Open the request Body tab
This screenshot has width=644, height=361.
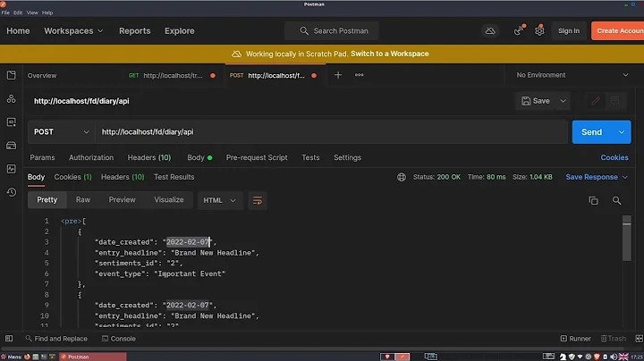coord(199,157)
